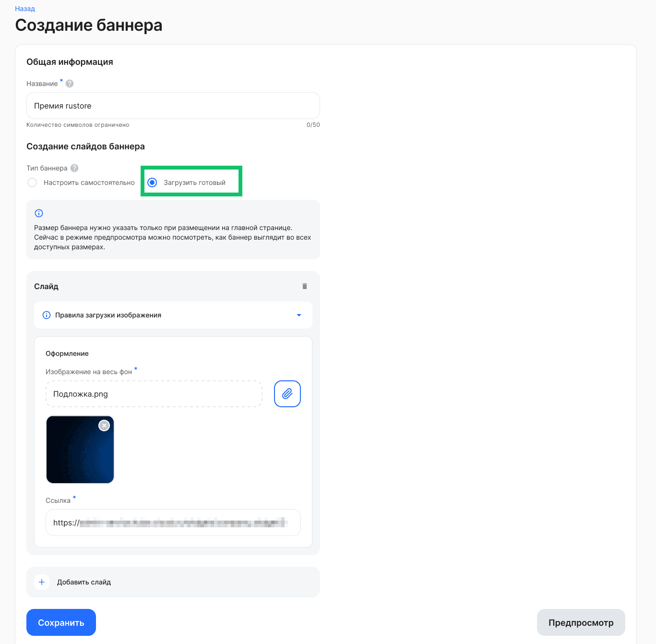Go back via the Назад link
Viewport: 656px width, 644px height.
pos(25,9)
